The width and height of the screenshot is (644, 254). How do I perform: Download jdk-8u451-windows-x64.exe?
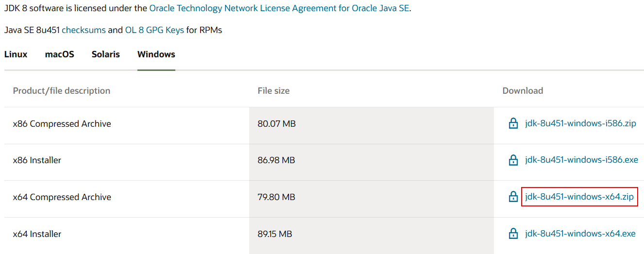[580, 234]
